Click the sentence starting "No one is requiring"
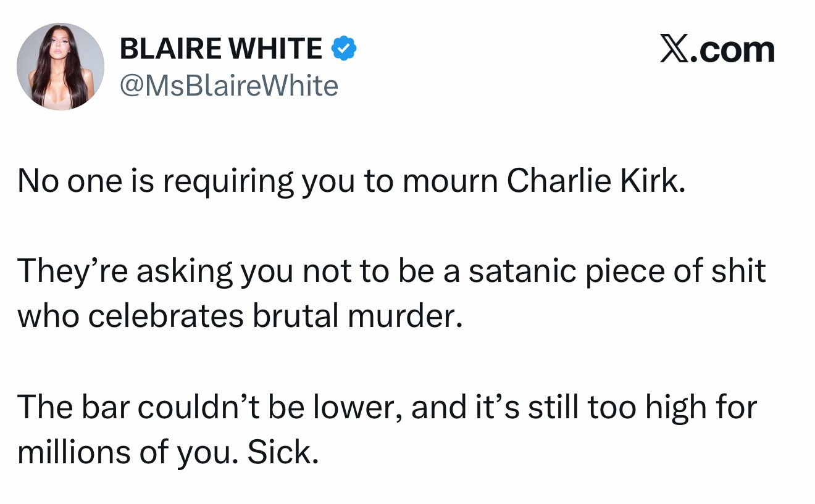The image size is (815, 504). [x=351, y=180]
